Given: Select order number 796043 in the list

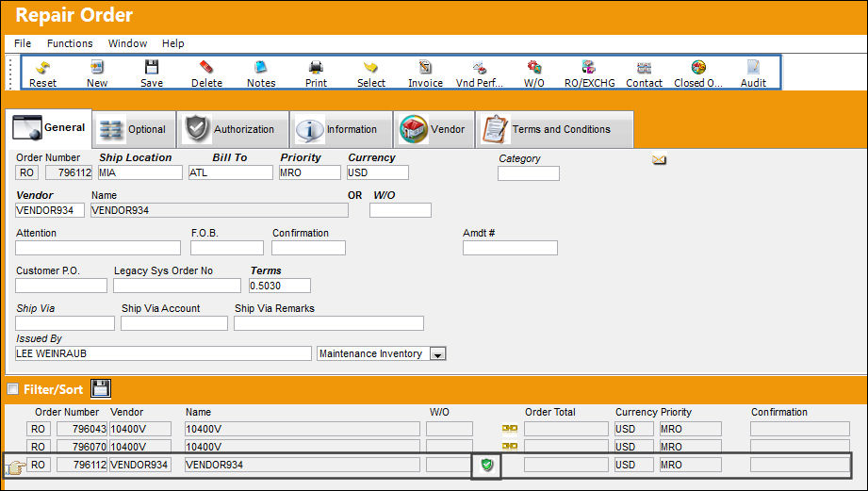Looking at the screenshot, I should pyautogui.click(x=82, y=429).
